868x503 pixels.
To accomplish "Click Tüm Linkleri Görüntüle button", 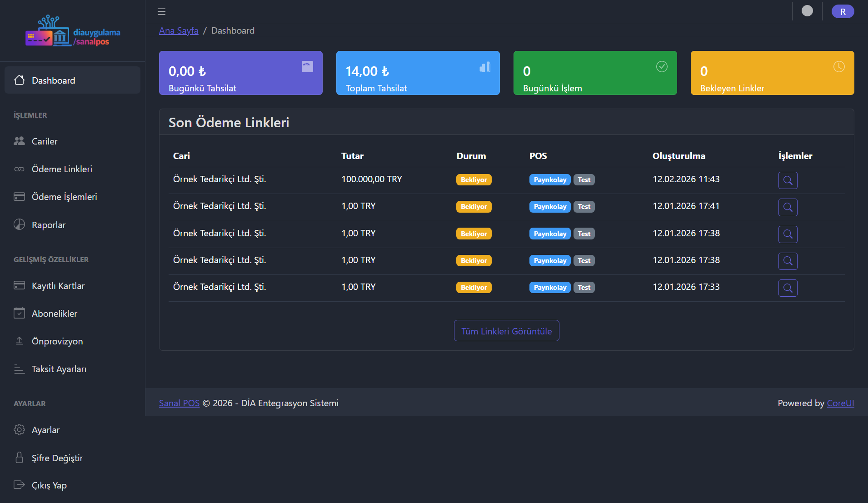I will click(506, 331).
